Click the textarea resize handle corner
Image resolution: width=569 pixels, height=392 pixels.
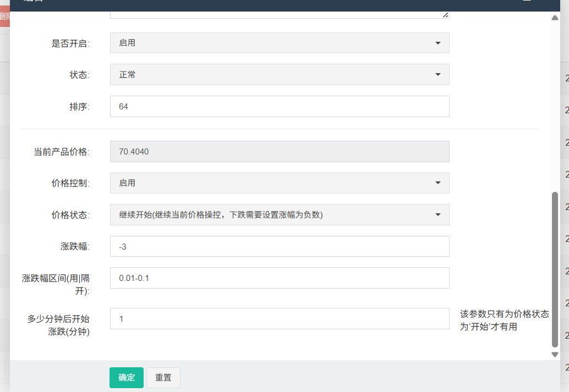coord(446,15)
